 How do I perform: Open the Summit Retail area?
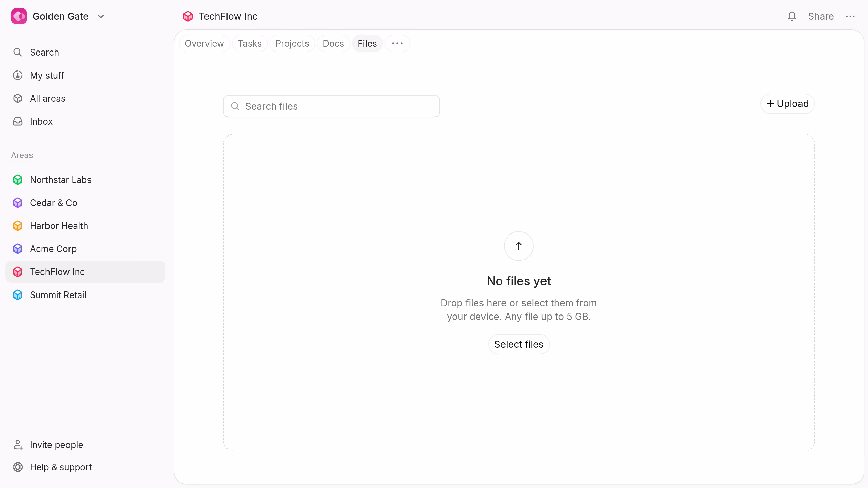(x=85, y=295)
